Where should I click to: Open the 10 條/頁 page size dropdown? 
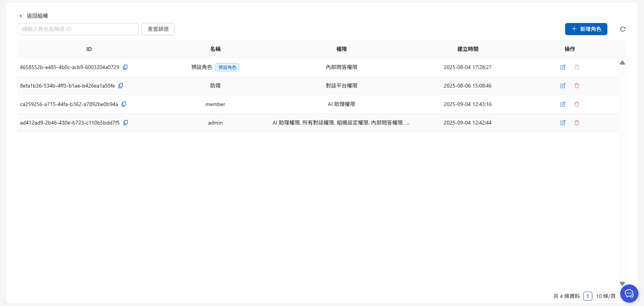606,296
